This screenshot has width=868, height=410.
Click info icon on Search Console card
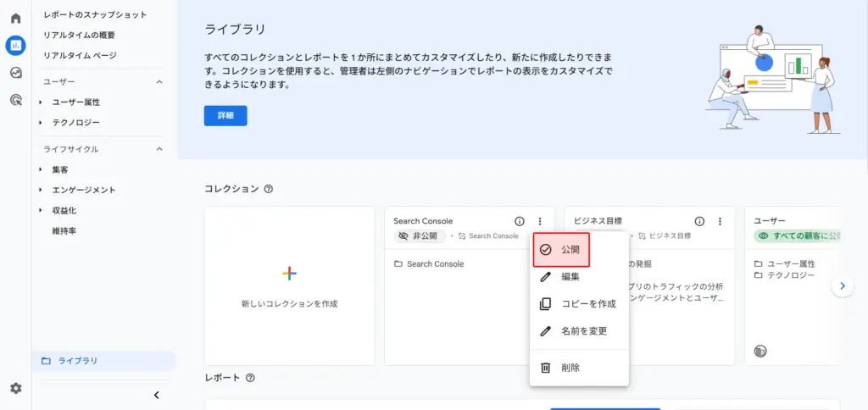click(520, 221)
